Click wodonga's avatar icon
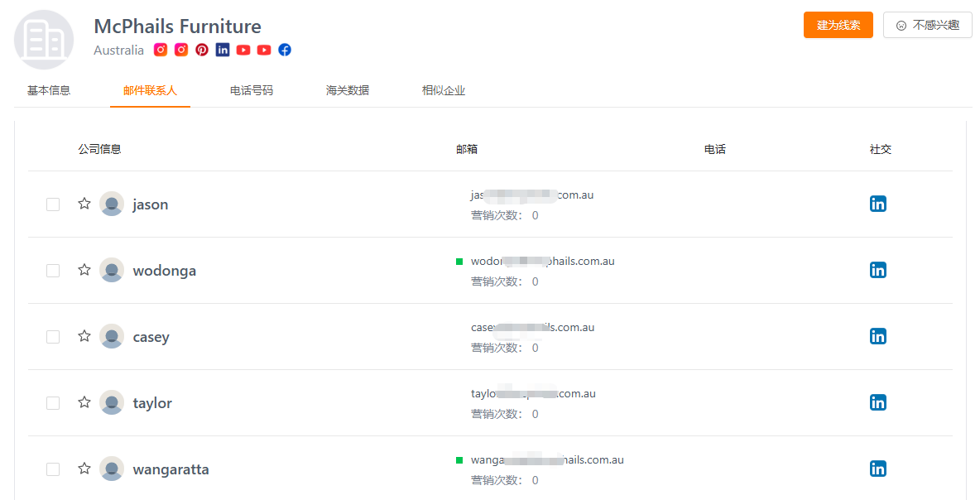Image resolution: width=980 pixels, height=500 pixels. pyautogui.click(x=112, y=270)
